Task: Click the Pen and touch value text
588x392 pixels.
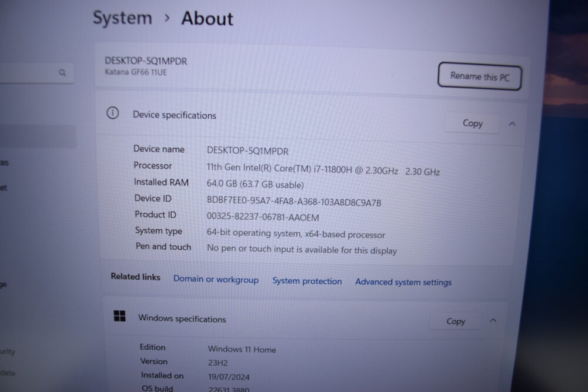Action: (x=302, y=249)
